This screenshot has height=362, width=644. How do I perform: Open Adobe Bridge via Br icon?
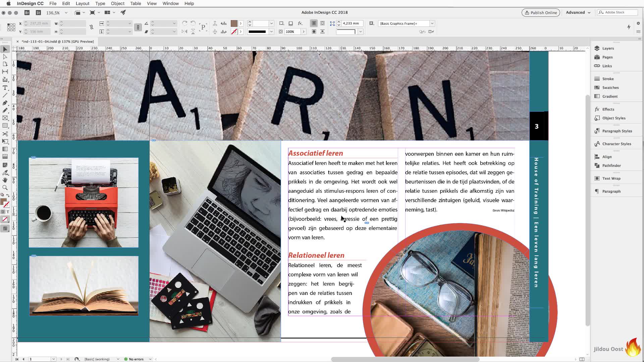click(x=27, y=13)
